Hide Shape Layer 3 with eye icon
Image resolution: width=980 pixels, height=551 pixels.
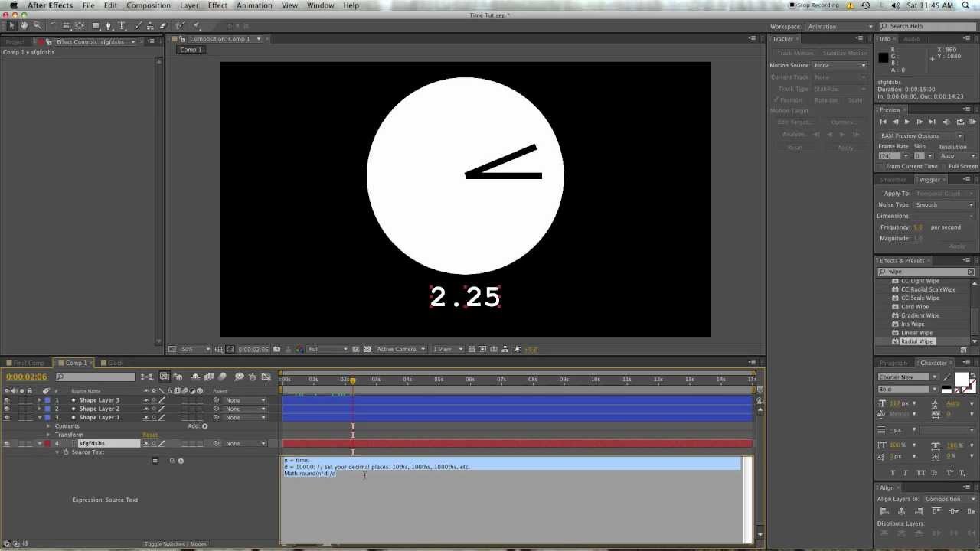coord(7,400)
